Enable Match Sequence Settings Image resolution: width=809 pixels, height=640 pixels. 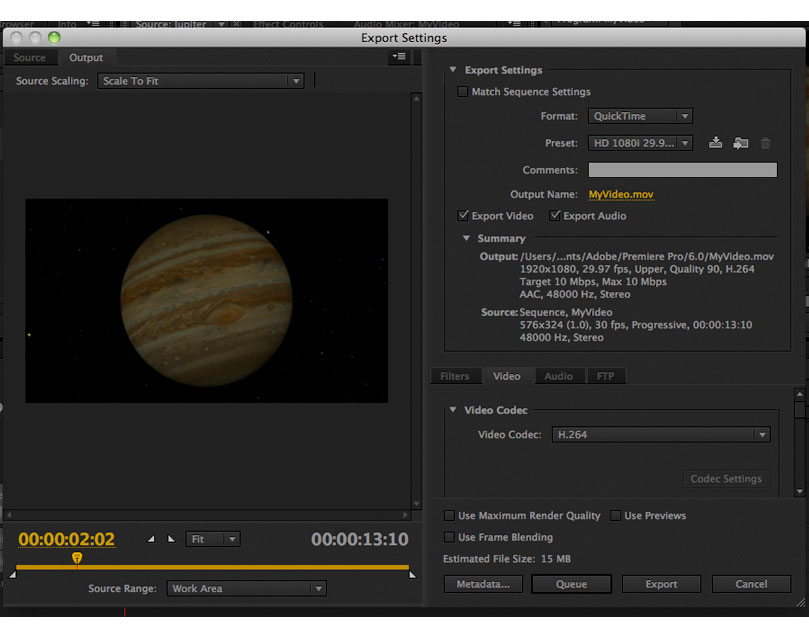tap(463, 91)
